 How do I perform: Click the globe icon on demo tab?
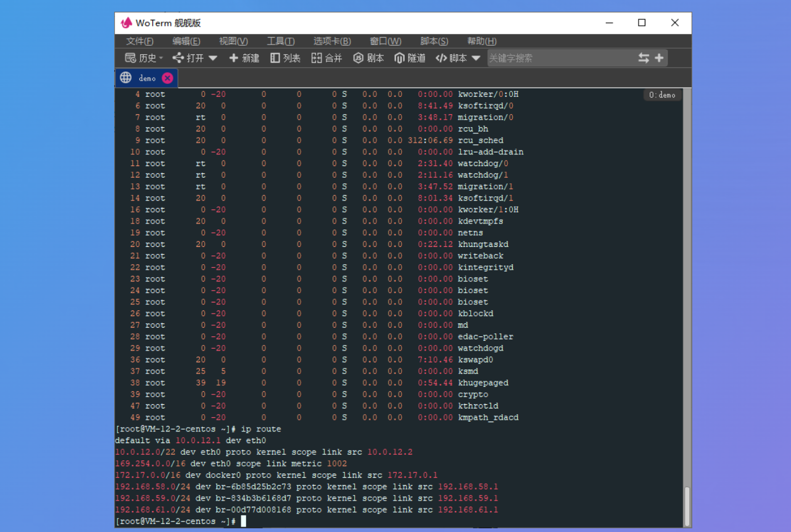[126, 78]
